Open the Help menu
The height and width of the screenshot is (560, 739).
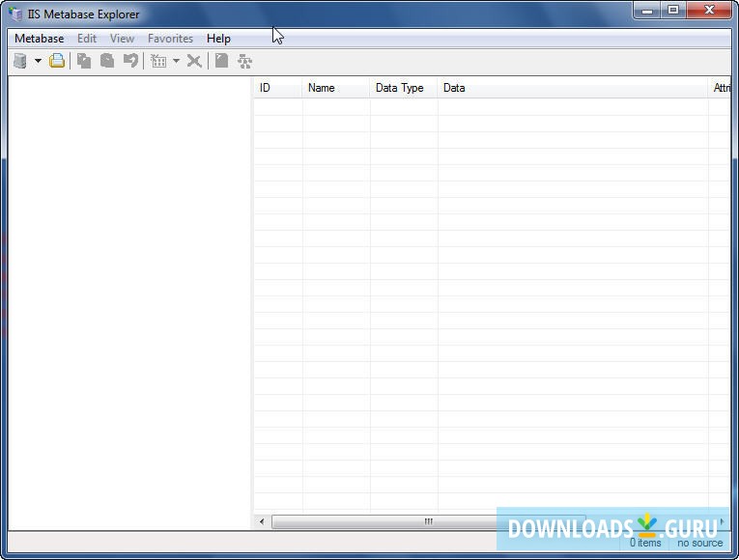click(x=218, y=39)
